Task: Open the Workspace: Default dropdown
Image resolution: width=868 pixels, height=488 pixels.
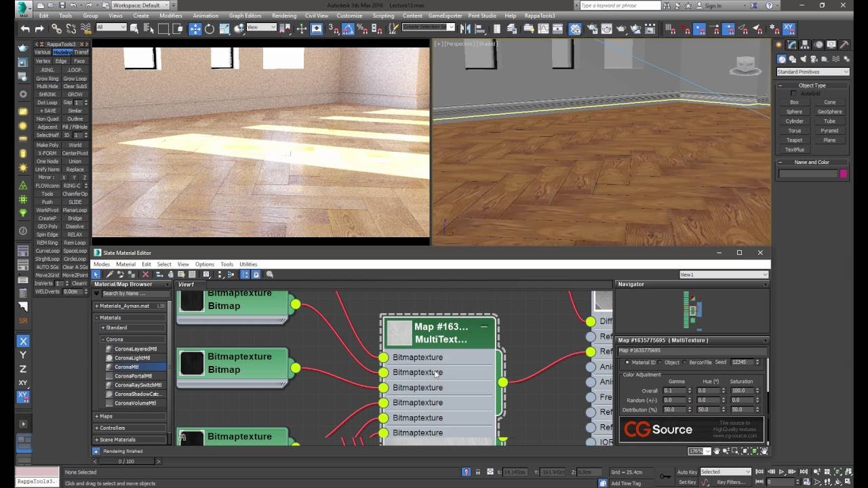Action: click(x=140, y=5)
